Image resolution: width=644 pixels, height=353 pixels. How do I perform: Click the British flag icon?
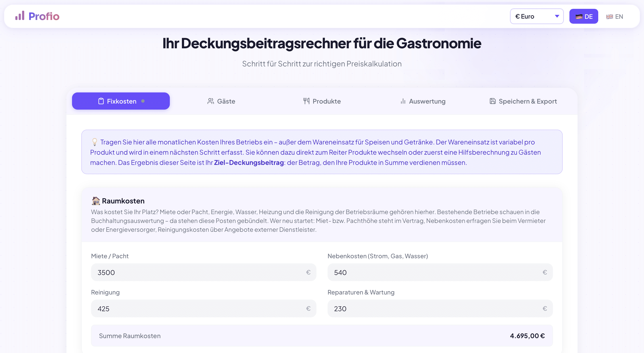(610, 17)
